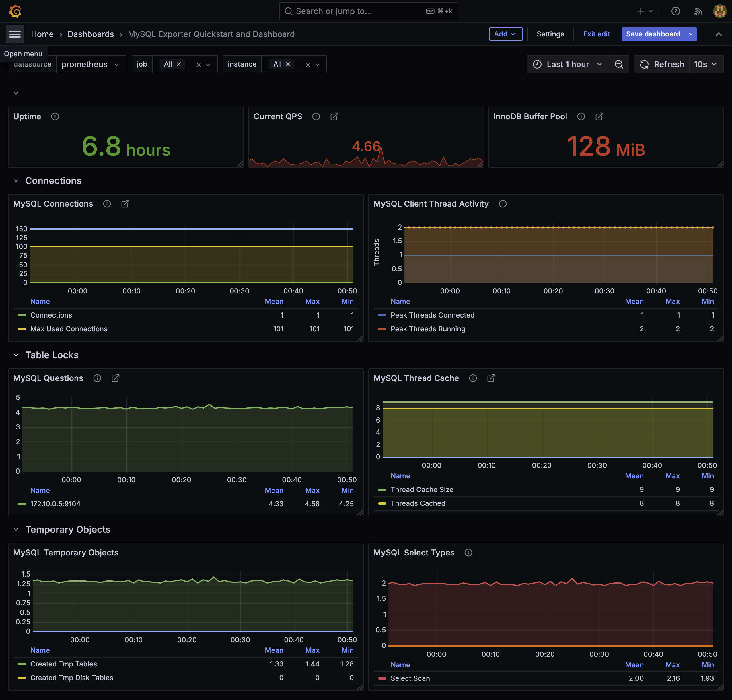Screen dimensions: 732x700
Task: Click InnoDB Buffer Pool info icon
Action: (581, 116)
